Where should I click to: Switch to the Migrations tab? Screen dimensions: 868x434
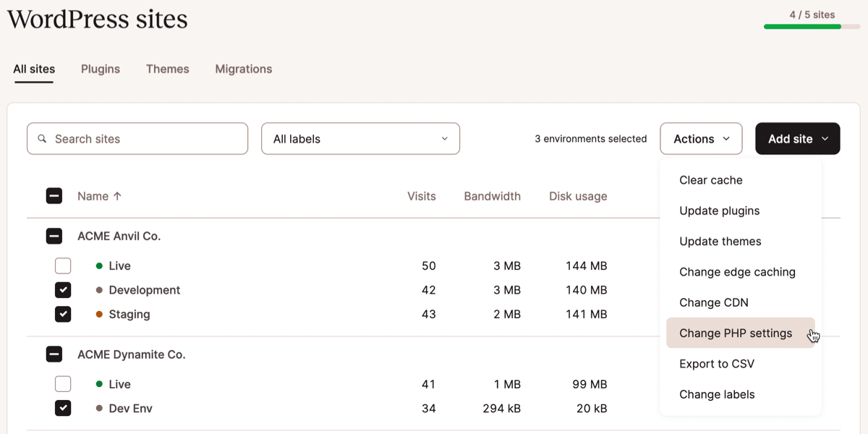pyautogui.click(x=243, y=69)
